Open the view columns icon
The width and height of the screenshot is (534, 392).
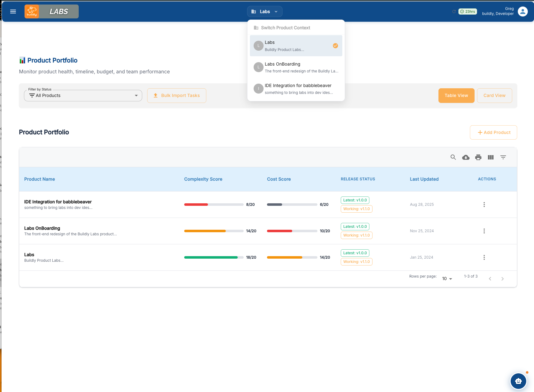pyautogui.click(x=490, y=157)
